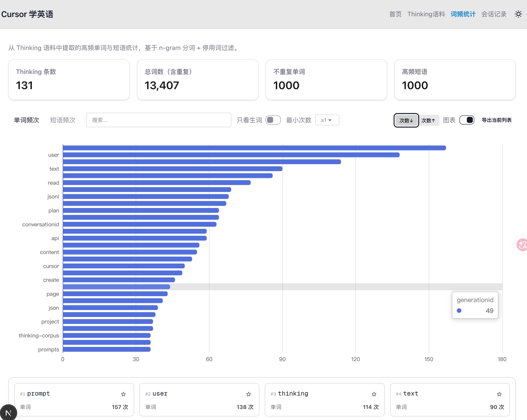Toggle the 只看生词 switch

(x=273, y=120)
